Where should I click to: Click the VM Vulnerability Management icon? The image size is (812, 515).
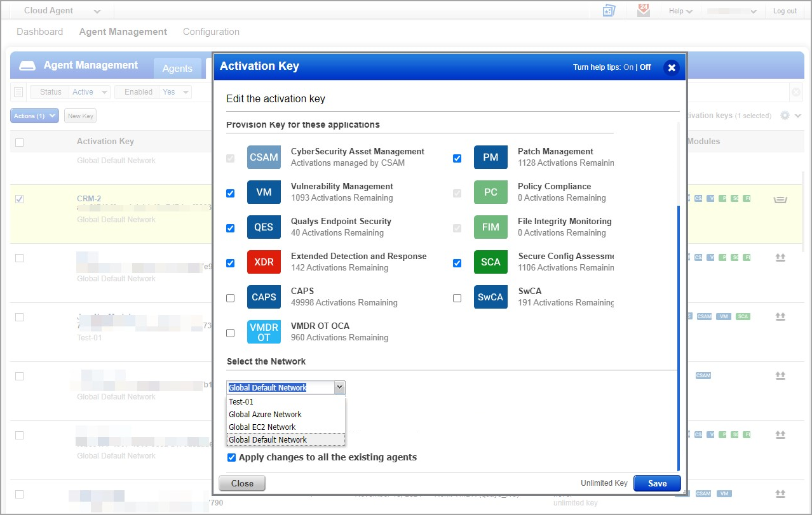263,192
